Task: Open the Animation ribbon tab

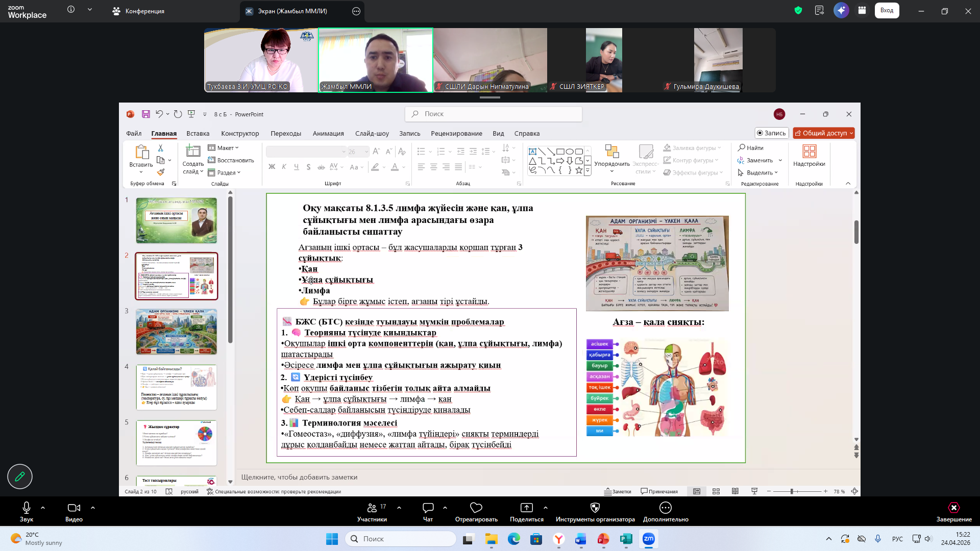Action: [x=328, y=134]
